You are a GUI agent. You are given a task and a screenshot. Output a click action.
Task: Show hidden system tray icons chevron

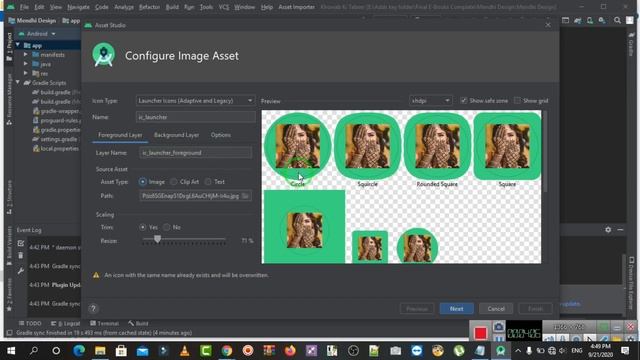pyautogui.click(x=518, y=351)
